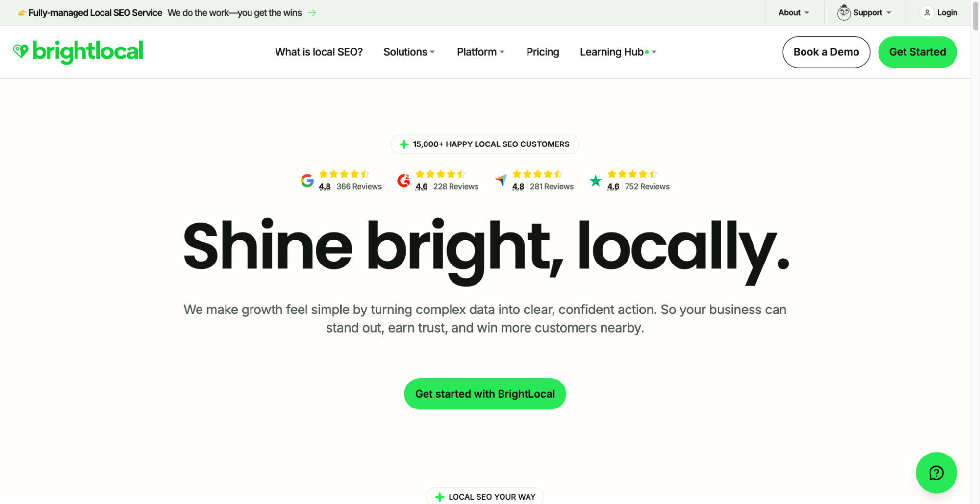
Task: Open the About dropdown in top bar
Action: point(794,13)
